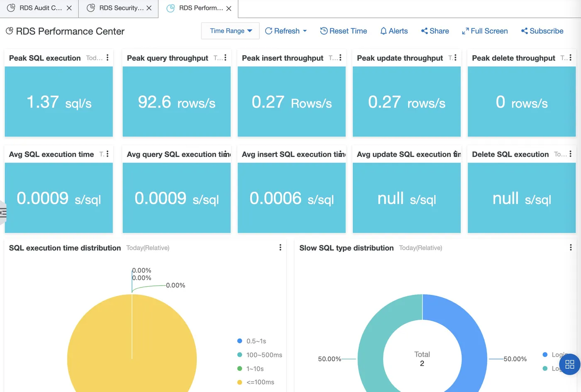Open Peak update throughput options menu
Screen dimensions: 581x392
(455, 58)
